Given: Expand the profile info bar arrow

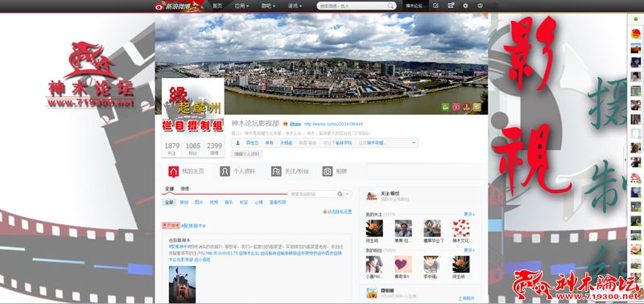Looking at the screenshot, I should pos(413,143).
